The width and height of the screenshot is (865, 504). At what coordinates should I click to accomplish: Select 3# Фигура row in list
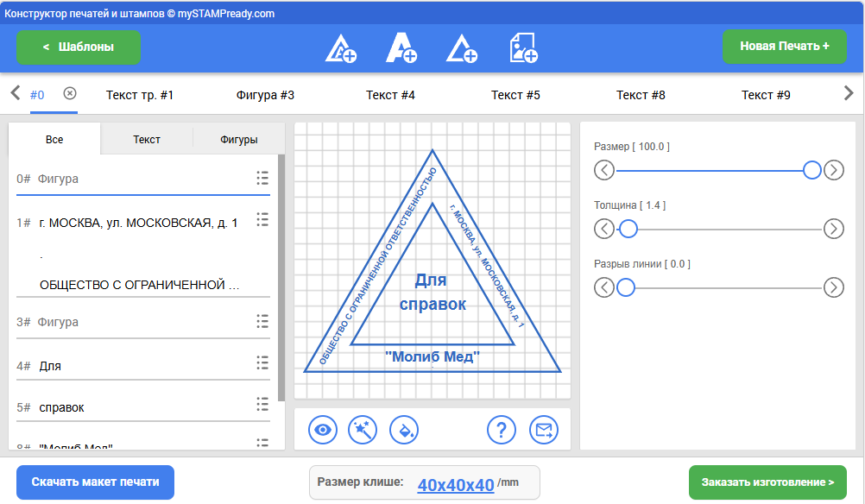coord(143,322)
